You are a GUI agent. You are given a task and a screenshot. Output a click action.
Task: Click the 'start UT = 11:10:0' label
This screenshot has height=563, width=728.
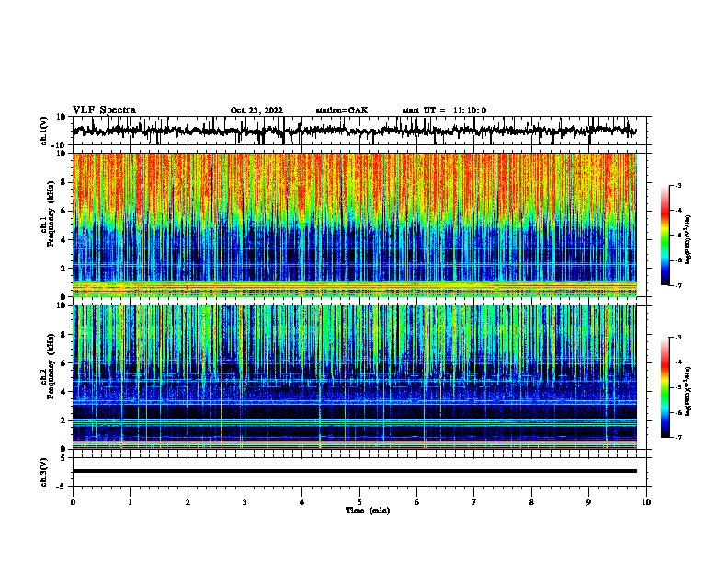pos(444,110)
